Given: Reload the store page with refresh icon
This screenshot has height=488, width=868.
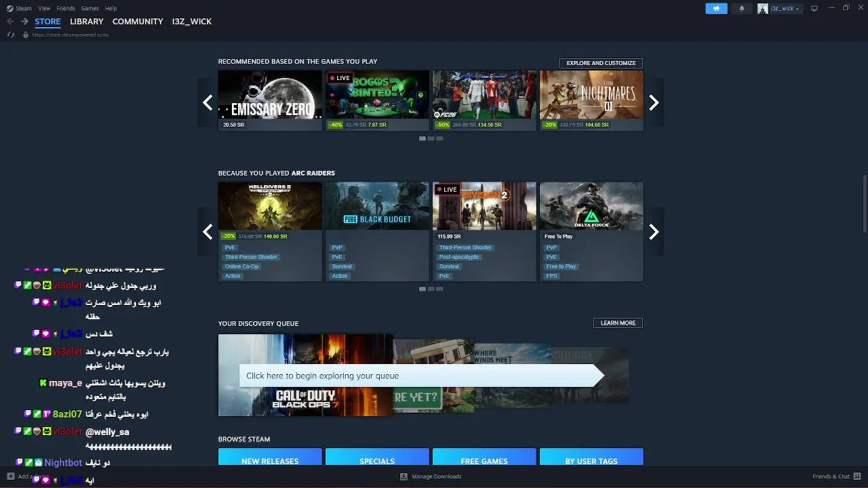Looking at the screenshot, I should pyautogui.click(x=10, y=35).
